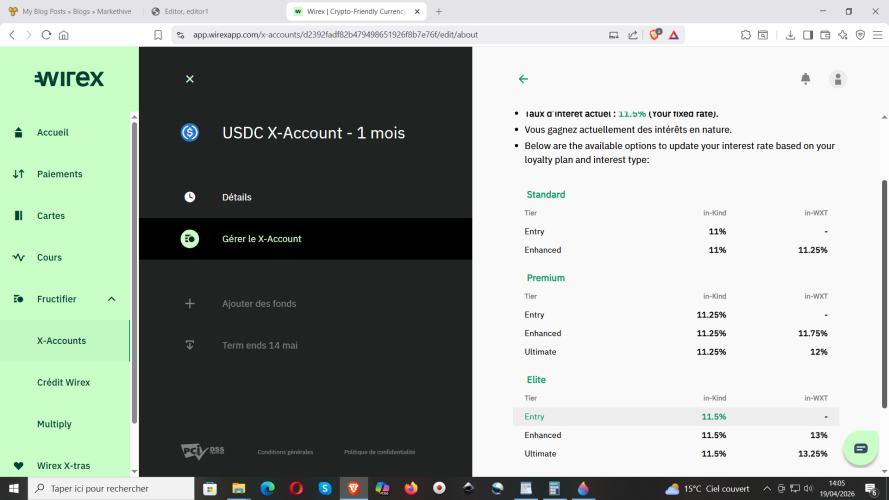Select the Elite Entry 11.5% row
889x500 pixels.
pos(676,416)
